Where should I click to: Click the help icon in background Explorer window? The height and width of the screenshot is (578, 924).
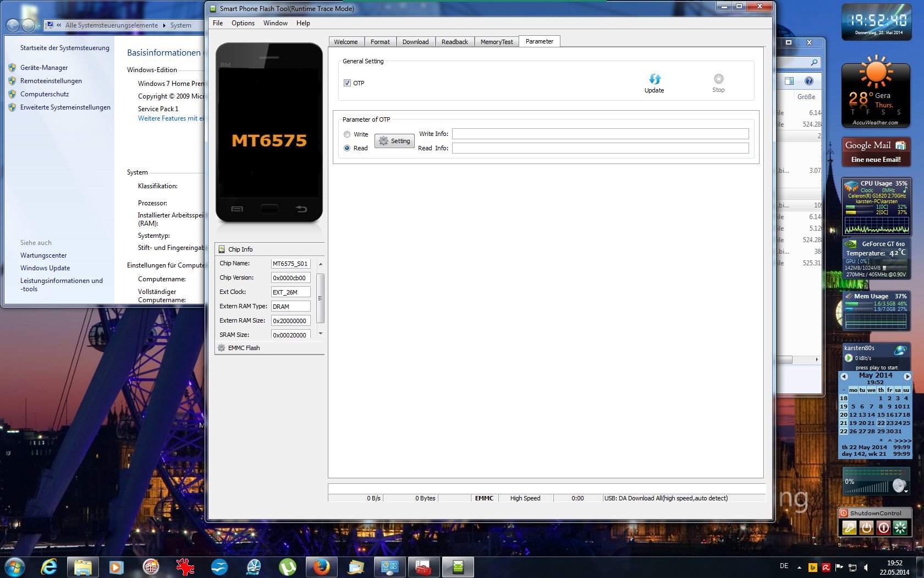tap(809, 81)
